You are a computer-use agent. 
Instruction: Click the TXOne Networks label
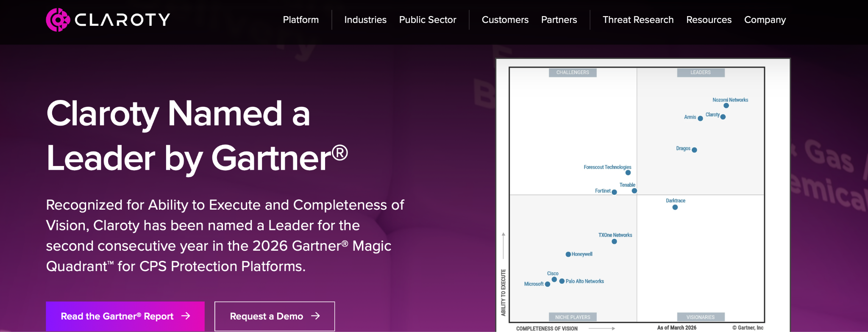tap(615, 235)
